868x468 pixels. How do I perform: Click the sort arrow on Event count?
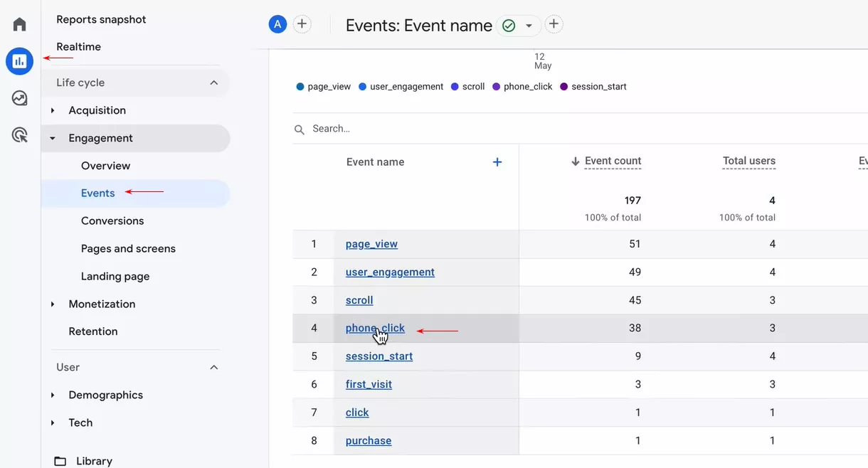[x=576, y=161]
